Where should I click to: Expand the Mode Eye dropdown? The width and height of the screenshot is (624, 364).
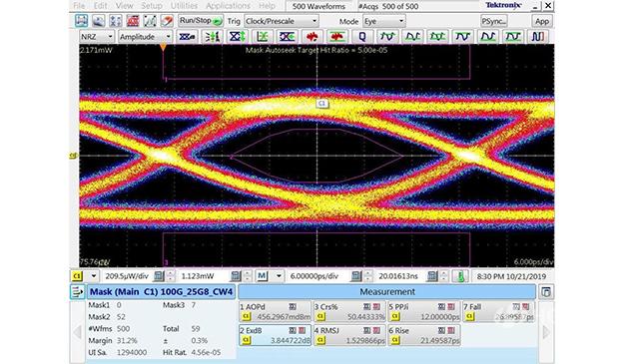(x=384, y=21)
